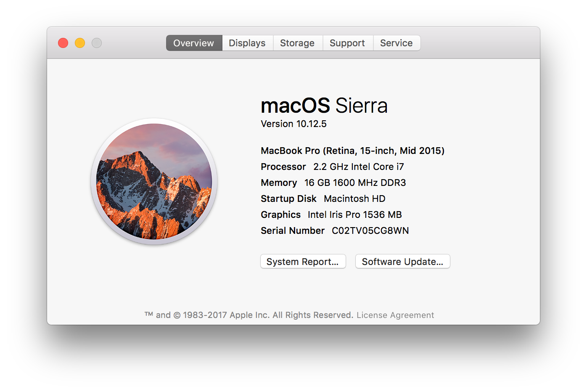The width and height of the screenshot is (587, 392).
Task: Open the Storage tab
Action: [297, 43]
